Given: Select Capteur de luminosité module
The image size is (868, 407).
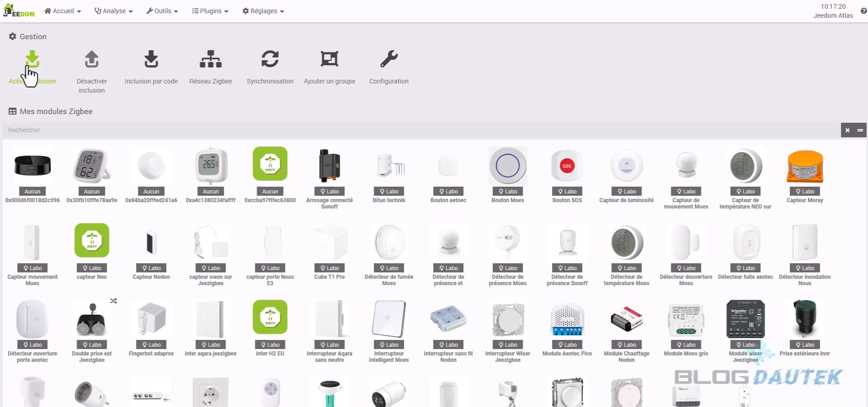Looking at the screenshot, I should tap(626, 175).
